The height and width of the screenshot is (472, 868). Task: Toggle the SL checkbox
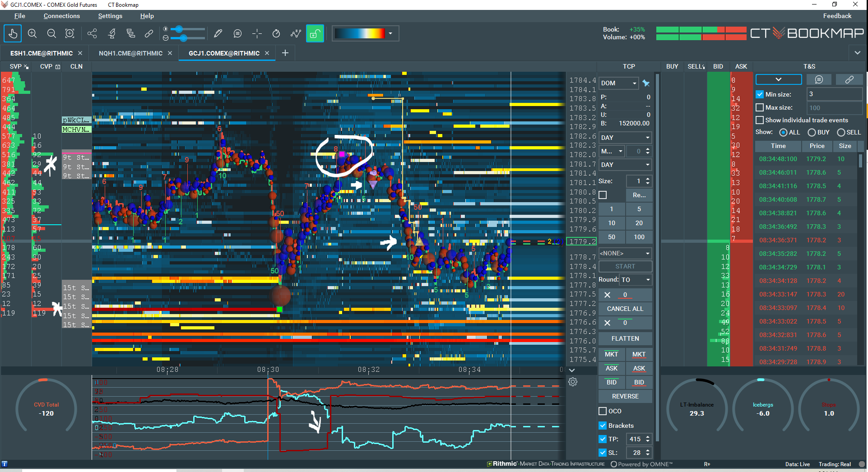[x=603, y=453]
